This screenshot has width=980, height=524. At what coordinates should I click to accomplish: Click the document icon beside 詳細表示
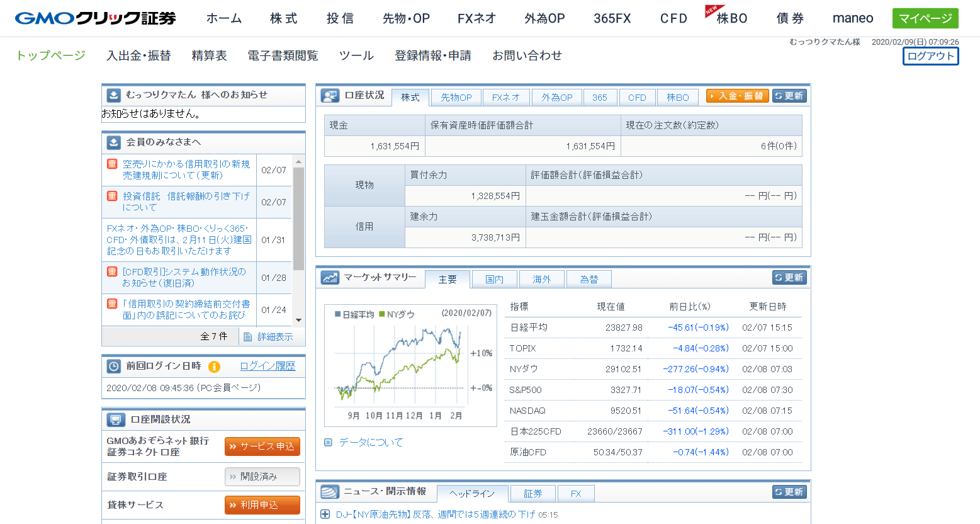click(248, 337)
